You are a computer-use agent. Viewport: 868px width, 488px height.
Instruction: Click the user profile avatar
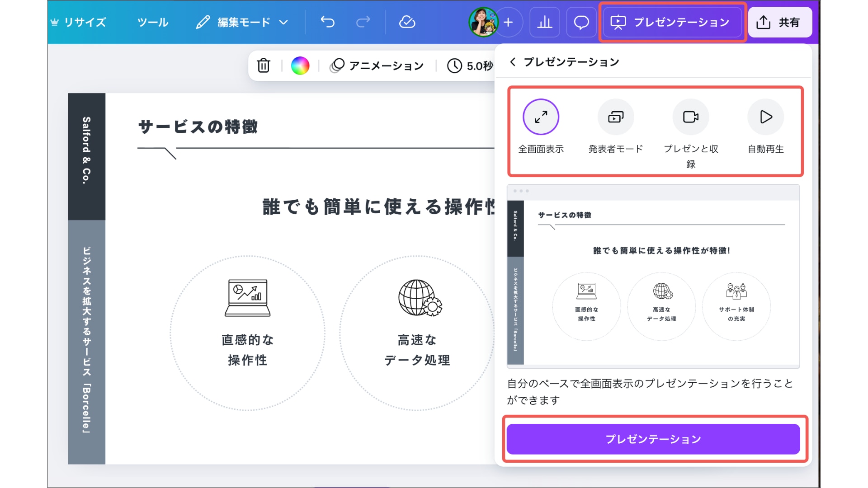click(x=482, y=22)
